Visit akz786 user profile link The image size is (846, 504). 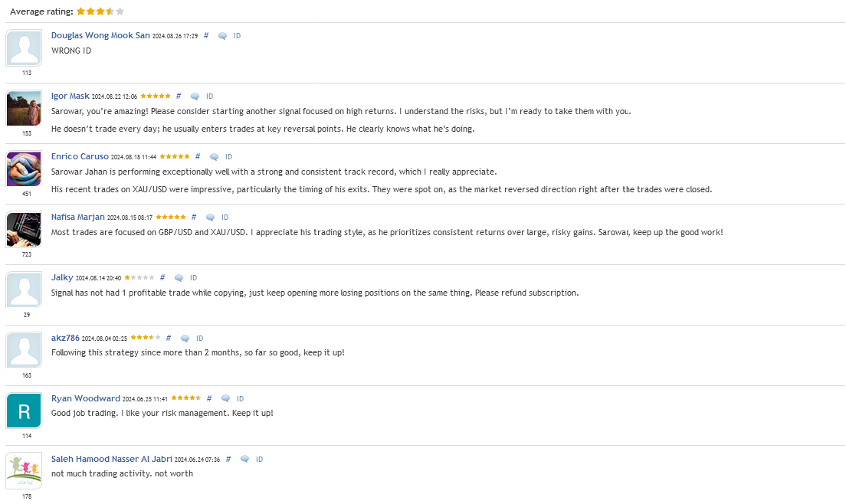click(65, 338)
